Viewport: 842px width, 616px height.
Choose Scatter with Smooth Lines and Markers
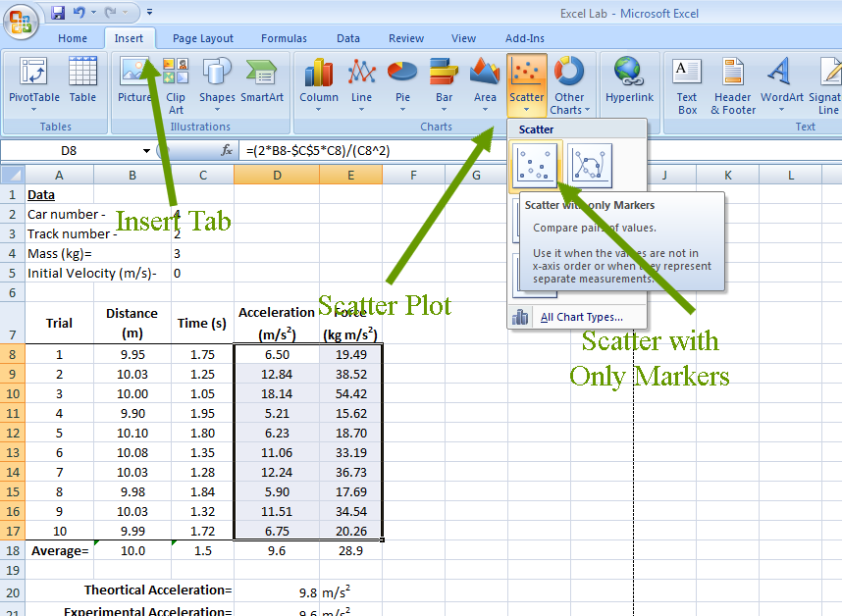click(x=590, y=165)
